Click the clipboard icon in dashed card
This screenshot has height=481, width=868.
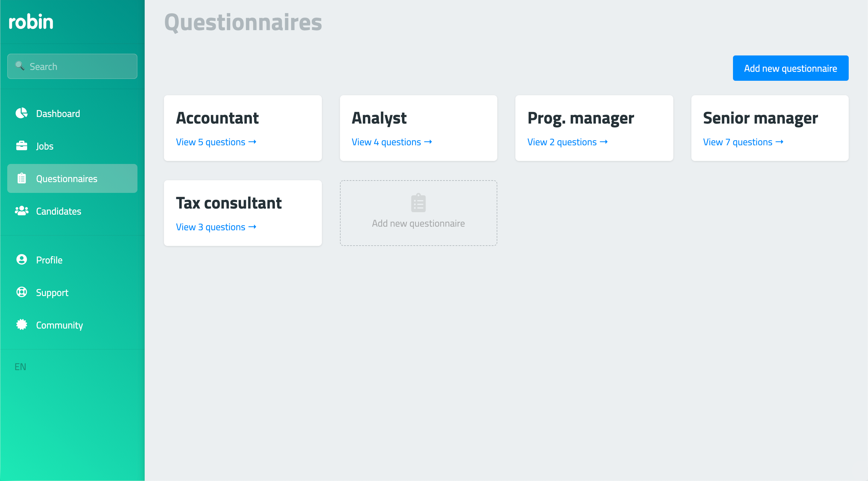click(418, 203)
